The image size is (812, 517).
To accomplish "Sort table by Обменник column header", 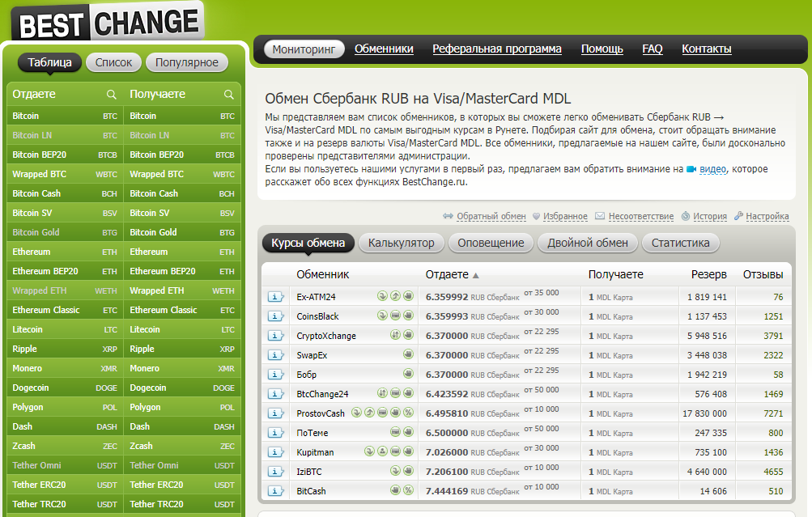I will point(323,274).
